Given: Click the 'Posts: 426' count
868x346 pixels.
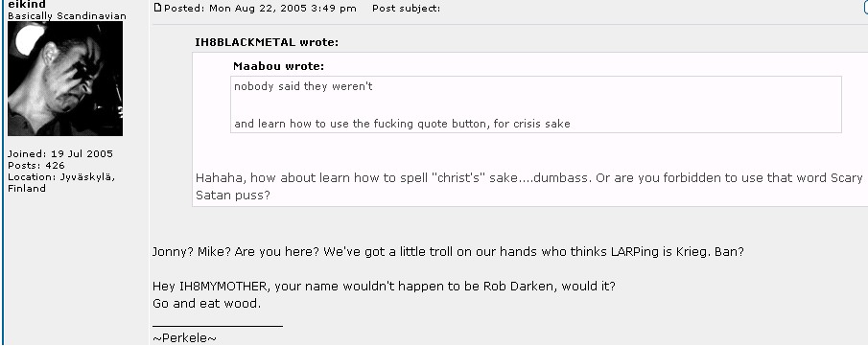Looking at the screenshot, I should click(36, 166).
